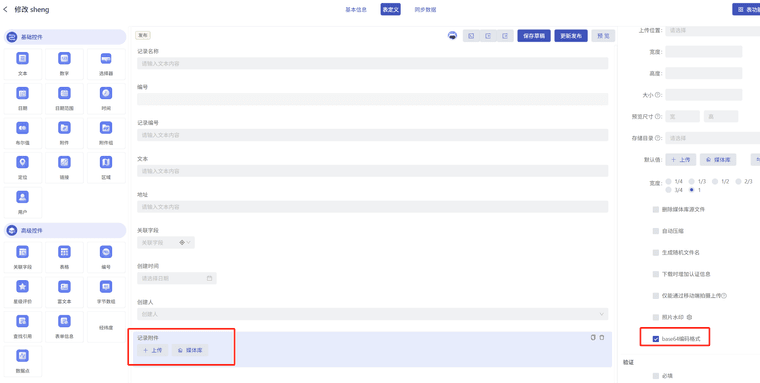This screenshot has height=383, width=760.
Task: Click 媒体库 button under 记录附件
Action: pos(190,350)
